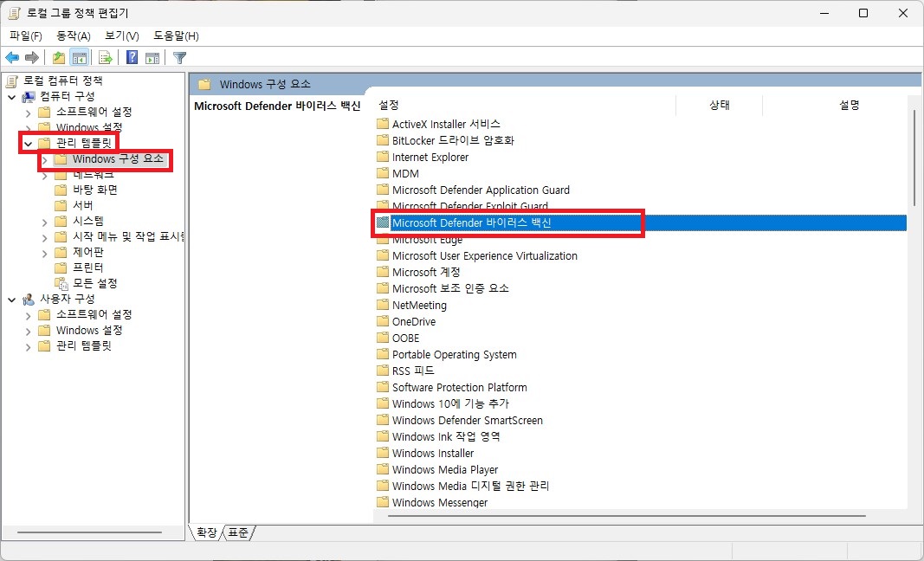Screen dimensions: 924x561
Task: Select ActiveX Installer 서비스 folder
Action: click(x=446, y=125)
